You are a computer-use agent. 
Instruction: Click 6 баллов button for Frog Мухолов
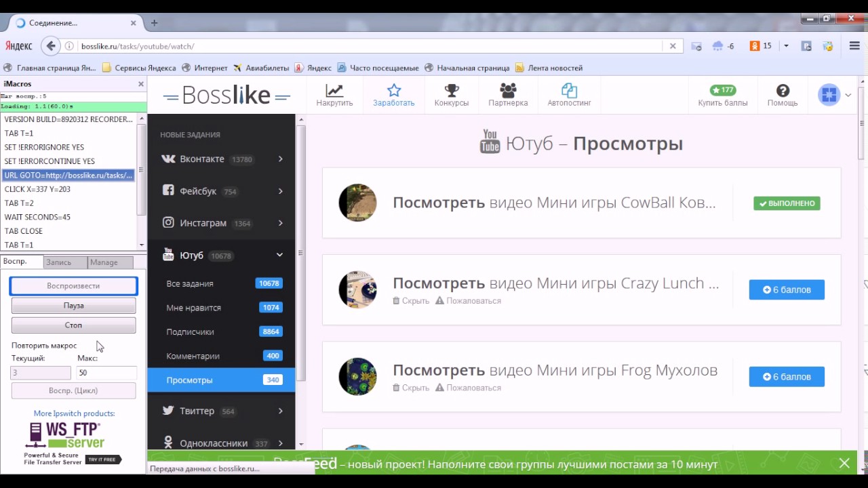tap(787, 376)
